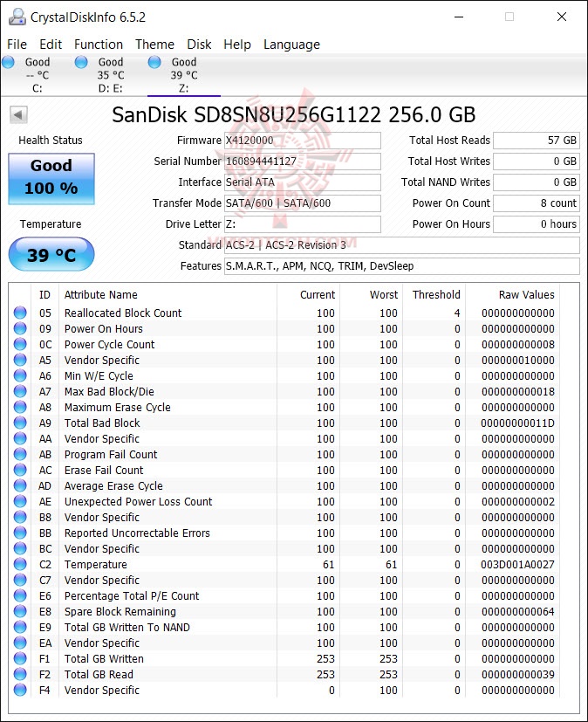Click status orb for Unexpected Power Loss Count

[20, 501]
